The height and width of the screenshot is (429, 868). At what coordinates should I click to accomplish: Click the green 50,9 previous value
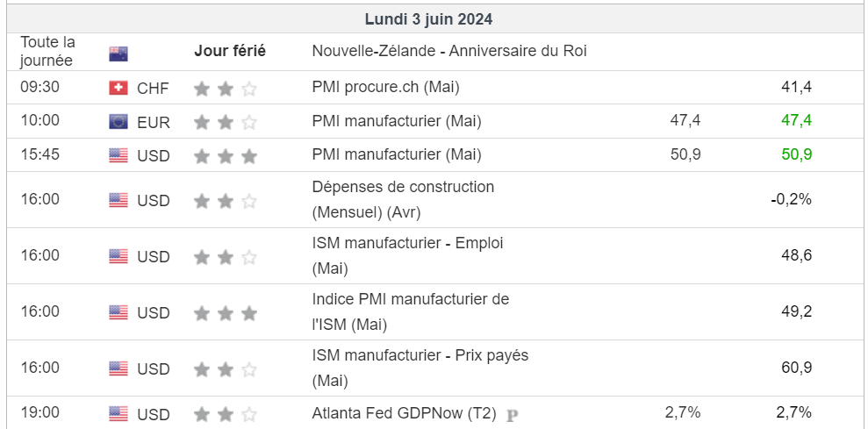797,154
